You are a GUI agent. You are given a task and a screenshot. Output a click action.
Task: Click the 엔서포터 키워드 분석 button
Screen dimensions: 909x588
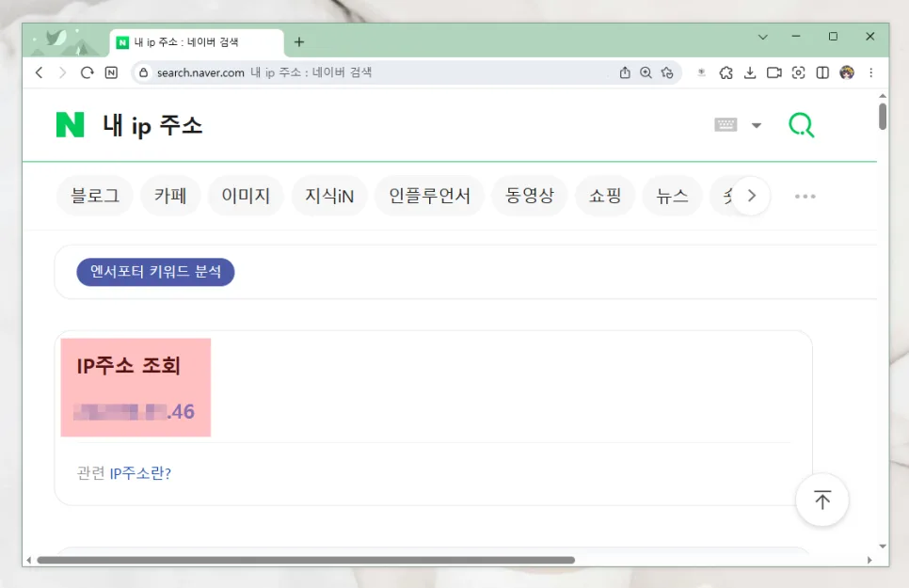[155, 272]
